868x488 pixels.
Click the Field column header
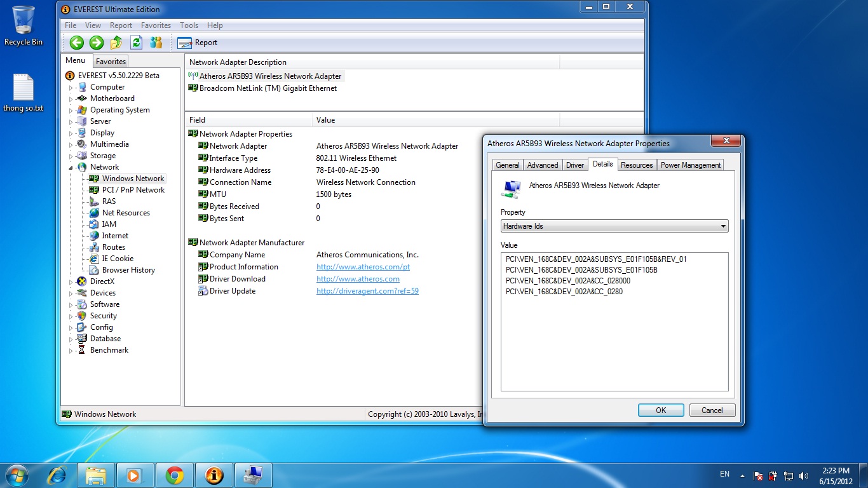(x=249, y=119)
